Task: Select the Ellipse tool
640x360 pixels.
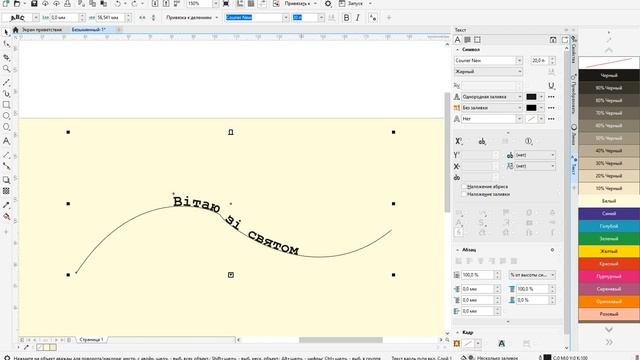Action: click(6, 116)
